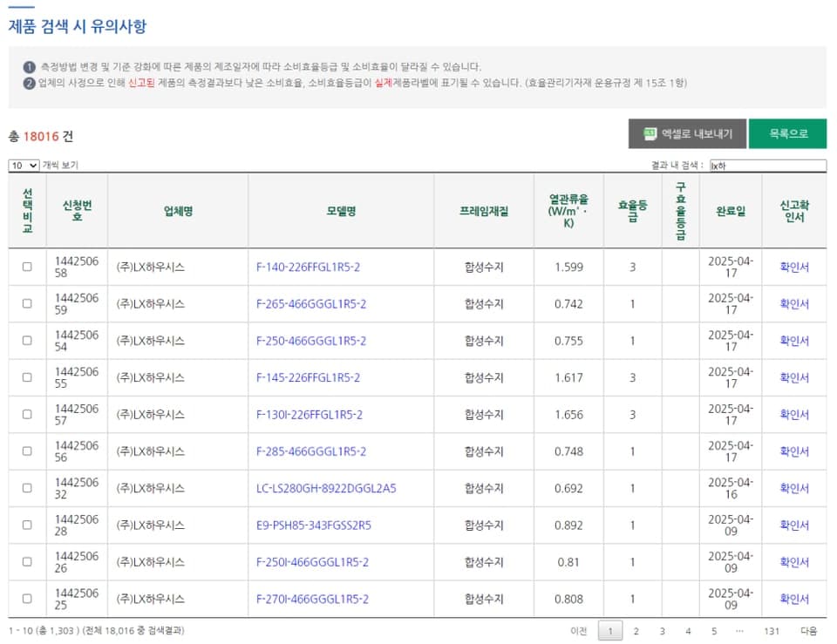837x644 pixels.
Task: Tick checkbox for model F-250-466GGGL1R5-2
Action: tap(27, 341)
